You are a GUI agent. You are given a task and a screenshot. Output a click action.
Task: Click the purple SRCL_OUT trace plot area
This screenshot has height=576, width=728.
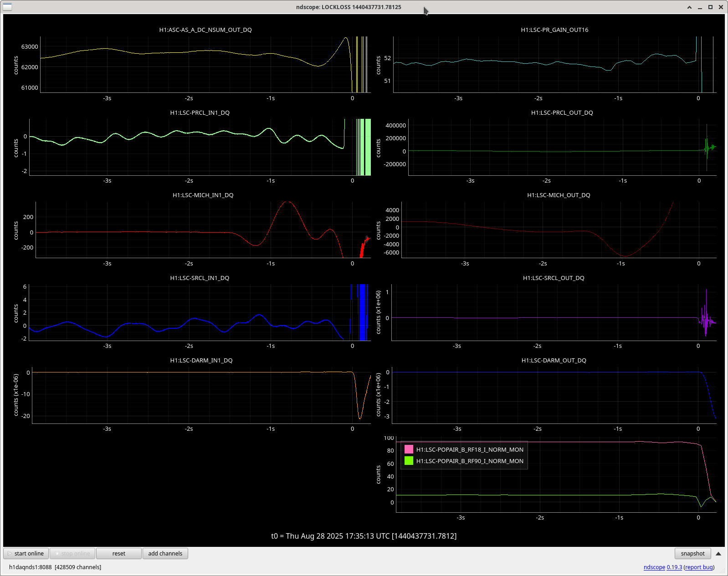554,312
